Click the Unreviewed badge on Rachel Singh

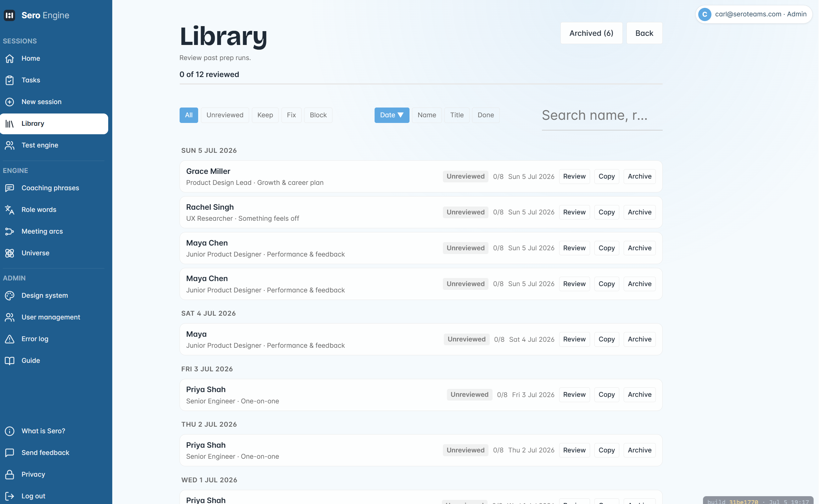[465, 212]
